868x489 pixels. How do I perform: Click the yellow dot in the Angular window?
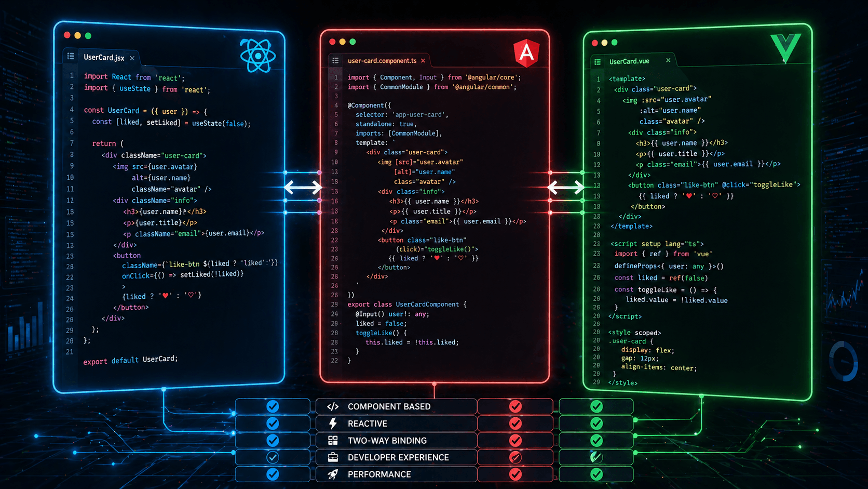[x=342, y=42]
